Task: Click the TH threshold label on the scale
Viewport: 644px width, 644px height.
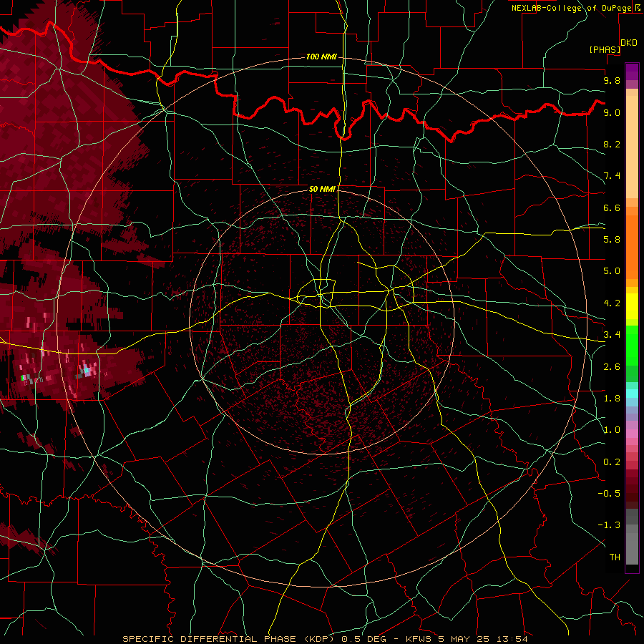Action: point(615,557)
